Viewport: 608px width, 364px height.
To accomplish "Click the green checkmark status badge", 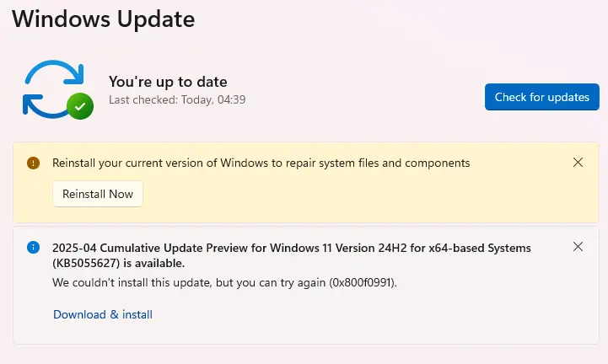I will click(x=80, y=106).
